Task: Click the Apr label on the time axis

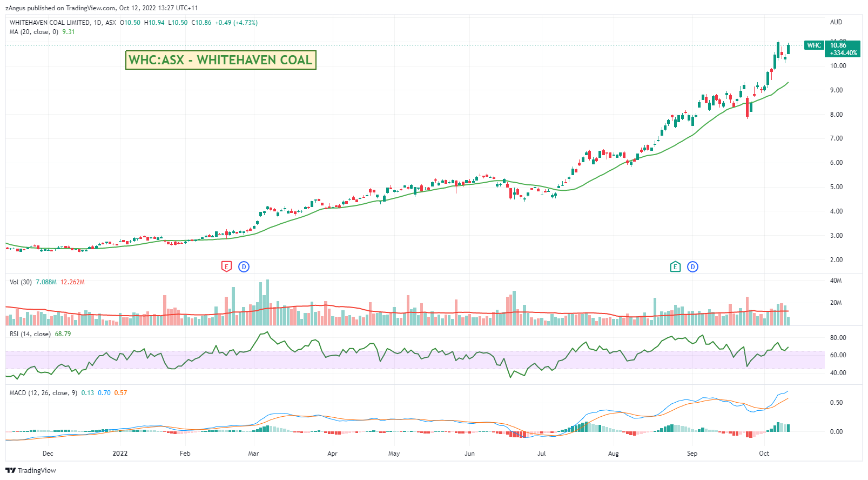Action: click(x=333, y=454)
